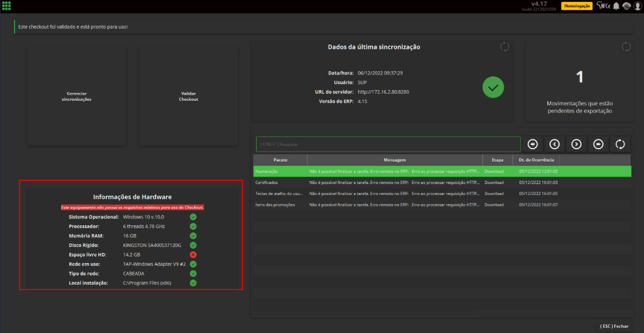Viewport: 644px width, 333px height.
Task: Reload the package list with refresh button
Action: coord(620,144)
